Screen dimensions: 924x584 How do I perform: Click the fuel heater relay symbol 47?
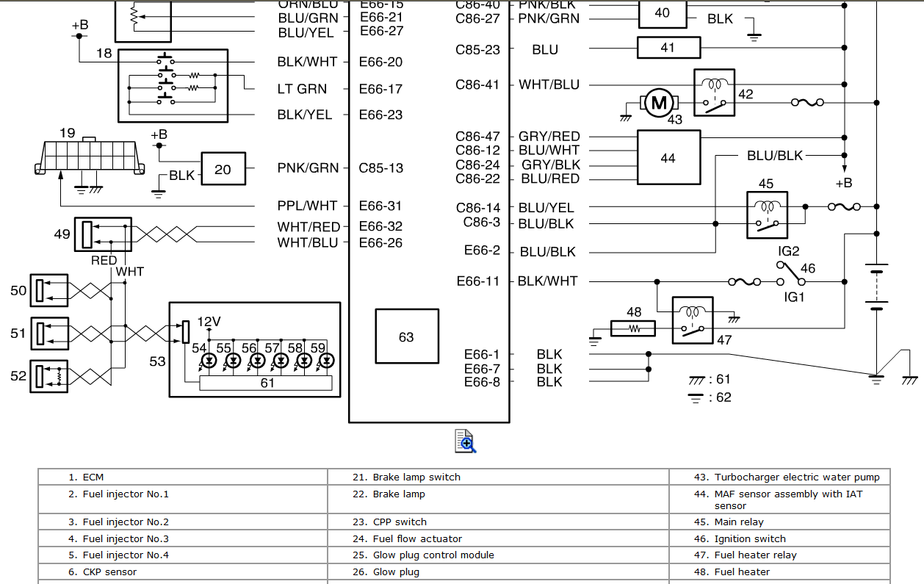click(692, 320)
